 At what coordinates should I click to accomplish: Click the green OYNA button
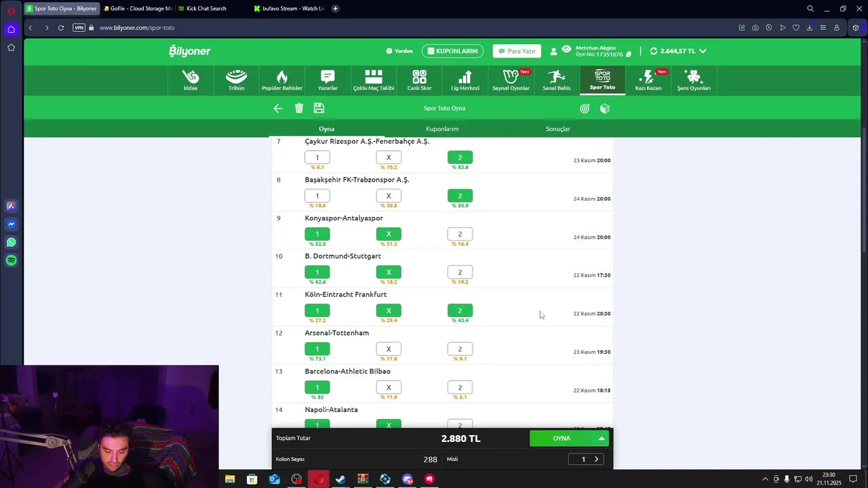(561, 439)
